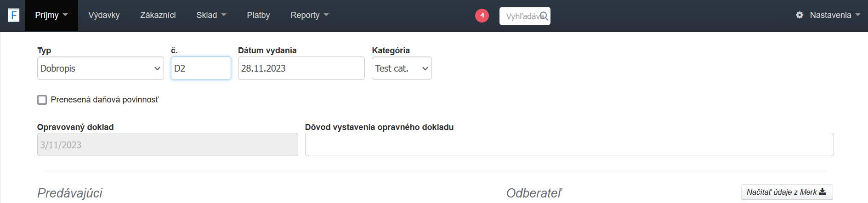
Task: Open the Typ dropdown showing Dobropis
Action: pos(100,68)
